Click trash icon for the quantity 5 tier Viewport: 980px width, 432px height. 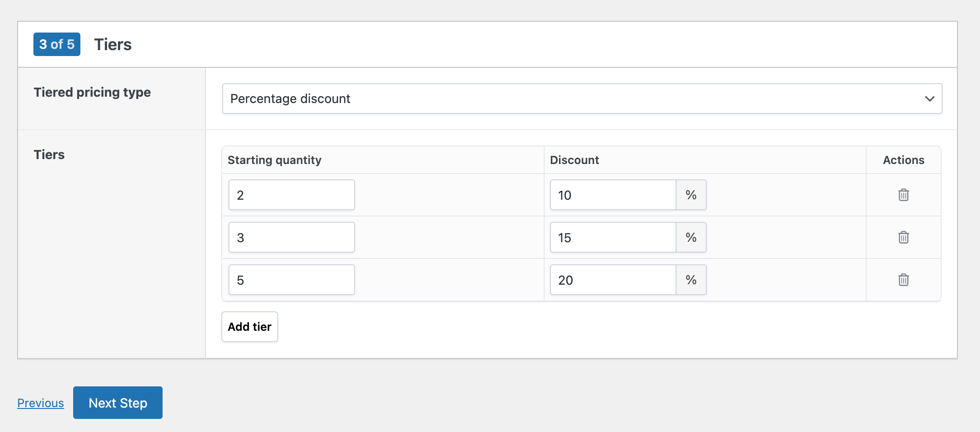tap(903, 280)
